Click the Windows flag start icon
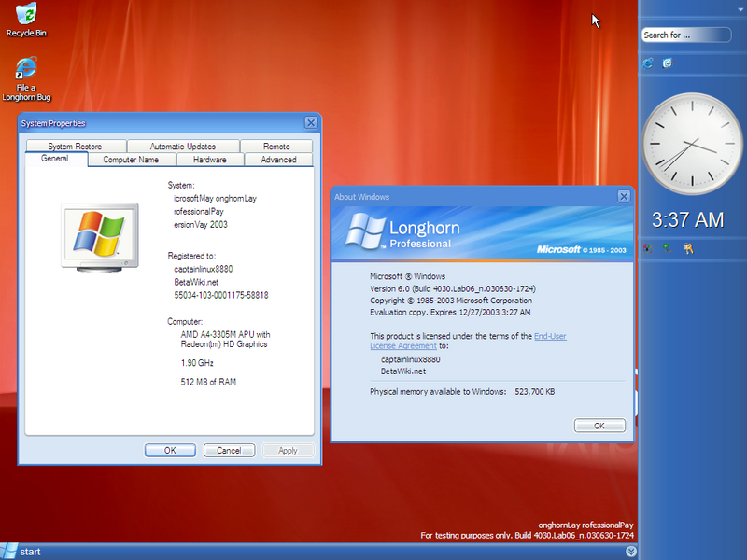Image resolution: width=747 pixels, height=560 pixels. coord(9,552)
